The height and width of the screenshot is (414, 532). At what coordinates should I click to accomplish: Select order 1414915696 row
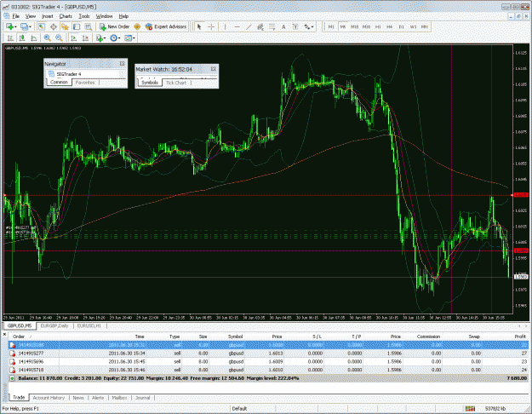point(268,362)
